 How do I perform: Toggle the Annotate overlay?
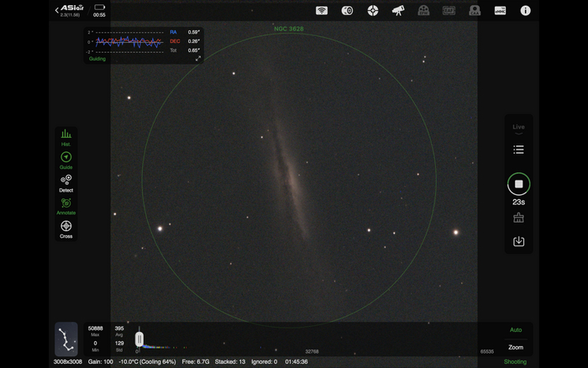66,205
